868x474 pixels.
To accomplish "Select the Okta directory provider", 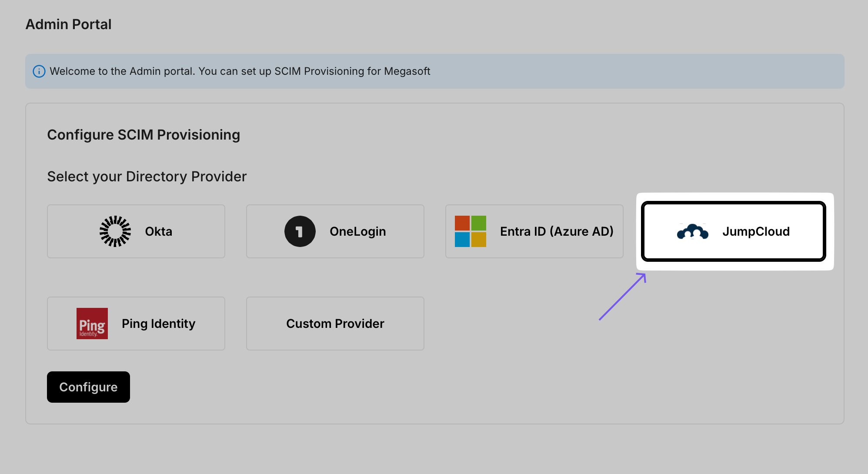I will pyautogui.click(x=135, y=231).
